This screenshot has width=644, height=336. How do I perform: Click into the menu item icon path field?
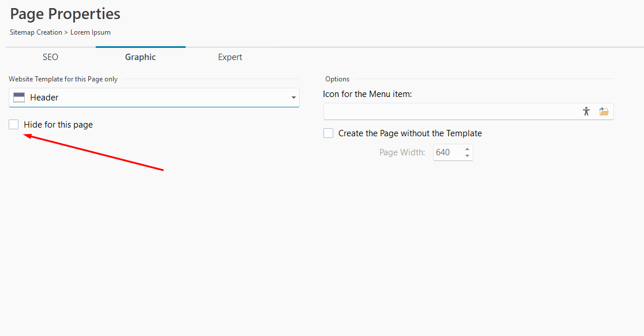coord(450,111)
